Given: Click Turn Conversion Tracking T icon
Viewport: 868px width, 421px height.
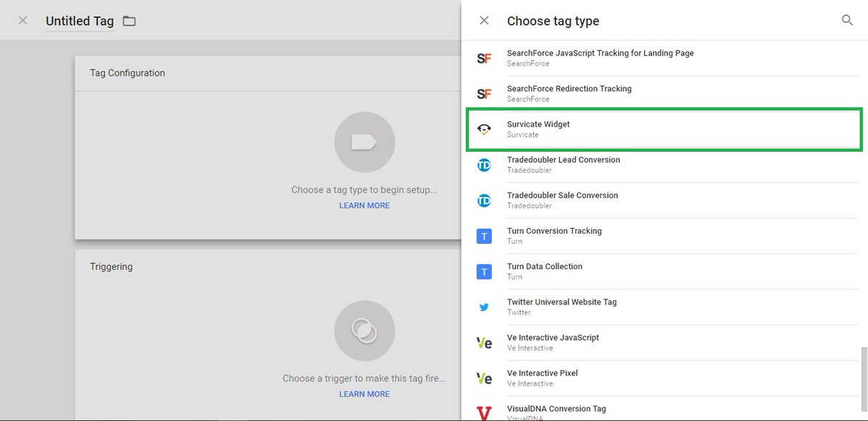Looking at the screenshot, I should click(485, 236).
